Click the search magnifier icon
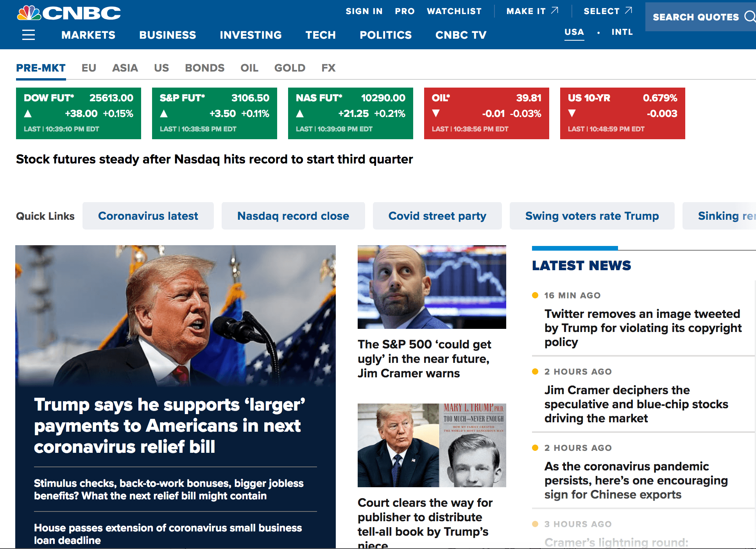Image resolution: width=756 pixels, height=549 pixels. tap(750, 17)
